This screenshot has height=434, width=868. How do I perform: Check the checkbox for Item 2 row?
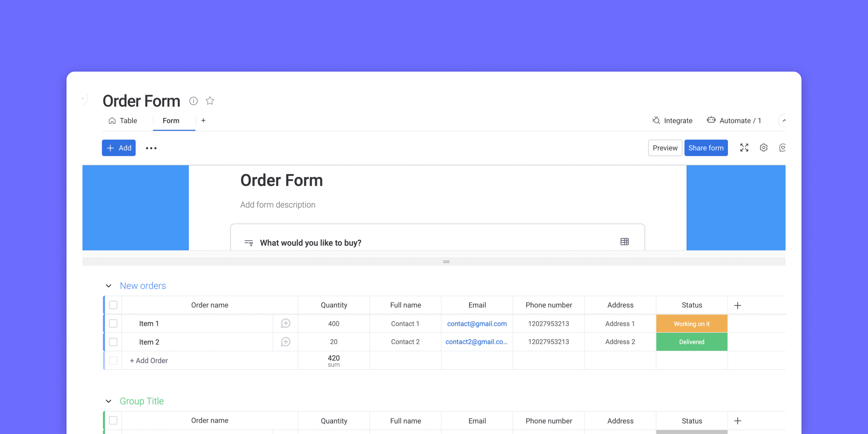coord(112,341)
